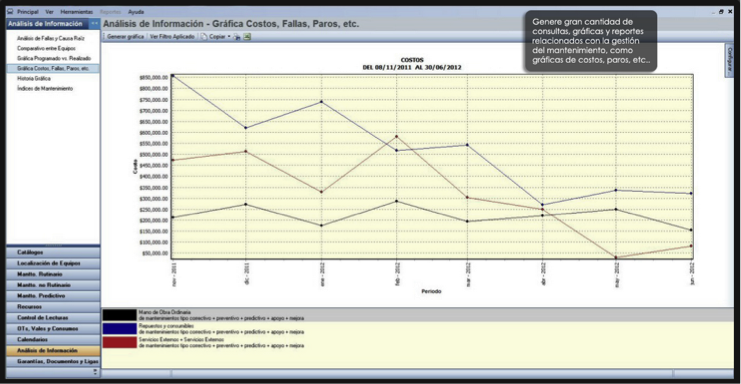Click the $850,000.00 axis value
The width and height of the screenshot is (741, 384).
tap(154, 77)
